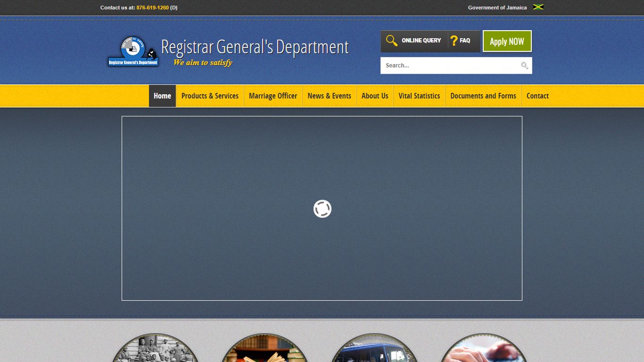
Task: Open the blue vehicle circular thumbnail
Action: click(x=374, y=348)
